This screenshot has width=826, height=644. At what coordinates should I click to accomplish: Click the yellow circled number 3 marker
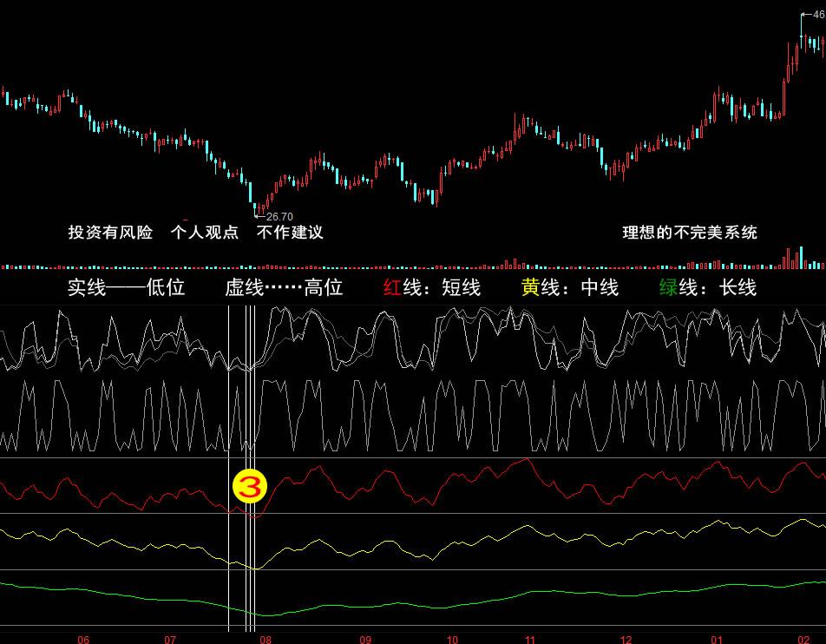pyautogui.click(x=250, y=488)
